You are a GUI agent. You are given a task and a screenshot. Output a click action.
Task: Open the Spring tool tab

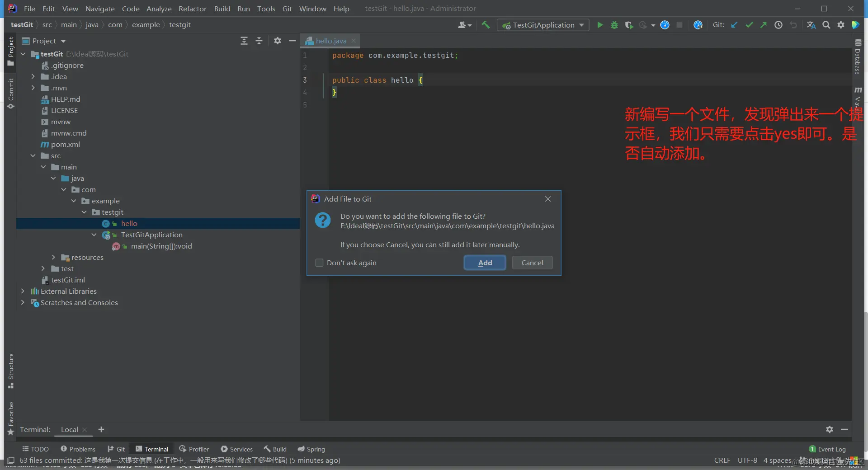(311, 449)
